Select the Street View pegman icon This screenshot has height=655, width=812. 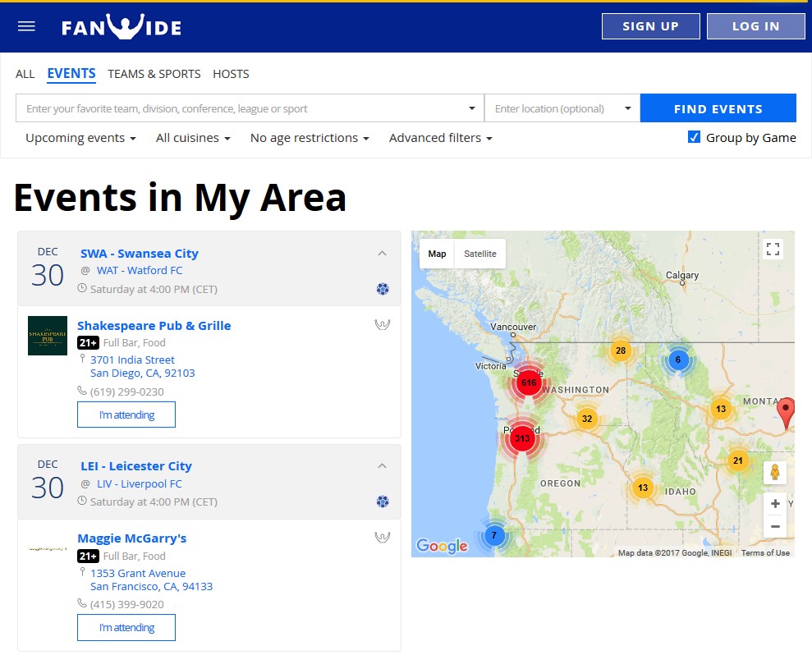pyautogui.click(x=775, y=472)
